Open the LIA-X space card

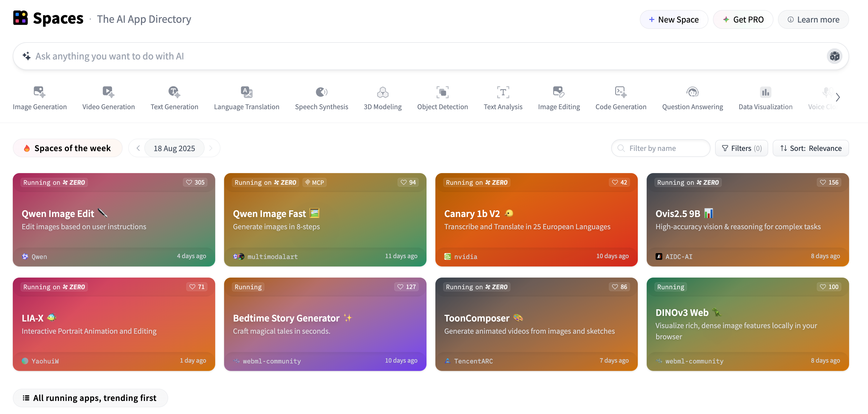tap(114, 324)
